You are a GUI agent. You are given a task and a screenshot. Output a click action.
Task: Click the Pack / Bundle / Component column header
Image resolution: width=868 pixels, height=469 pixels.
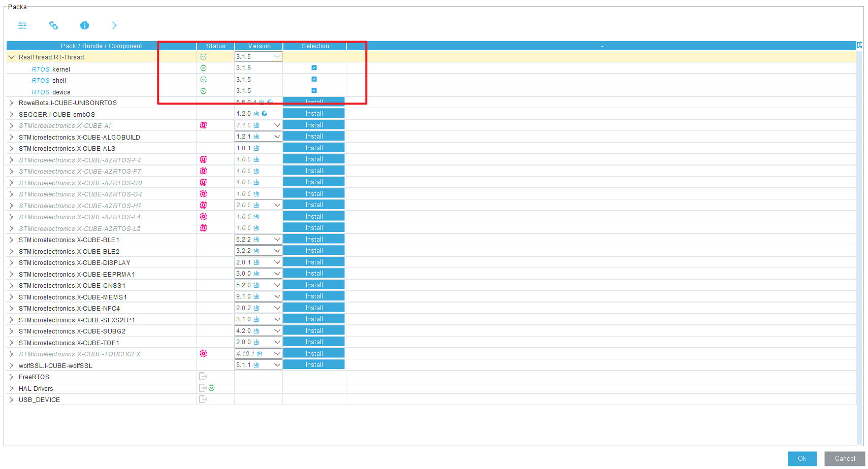[x=102, y=46]
